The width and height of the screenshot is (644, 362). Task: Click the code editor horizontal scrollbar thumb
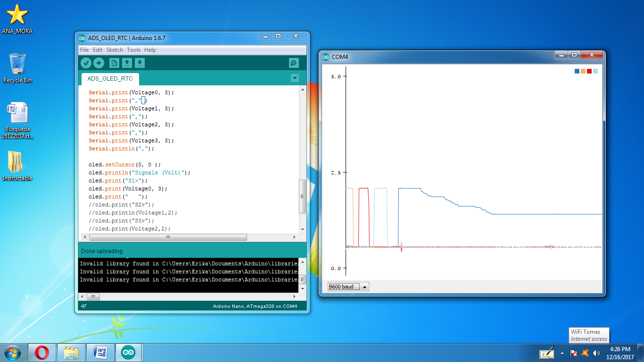pyautogui.click(x=168, y=238)
